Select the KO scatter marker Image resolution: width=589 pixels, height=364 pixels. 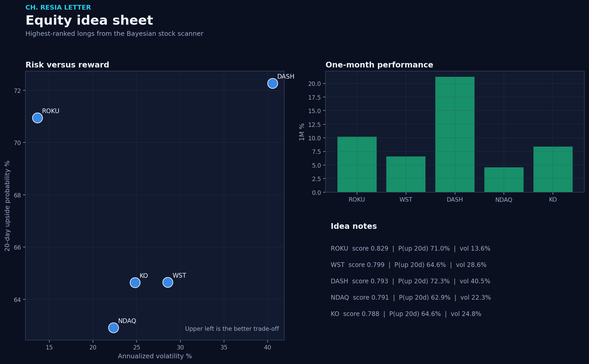135,283
